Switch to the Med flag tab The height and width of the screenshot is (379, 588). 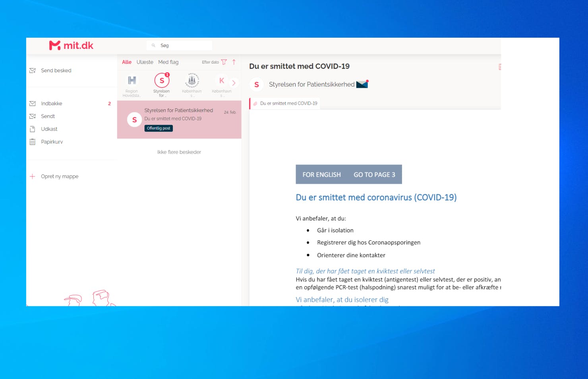click(168, 62)
